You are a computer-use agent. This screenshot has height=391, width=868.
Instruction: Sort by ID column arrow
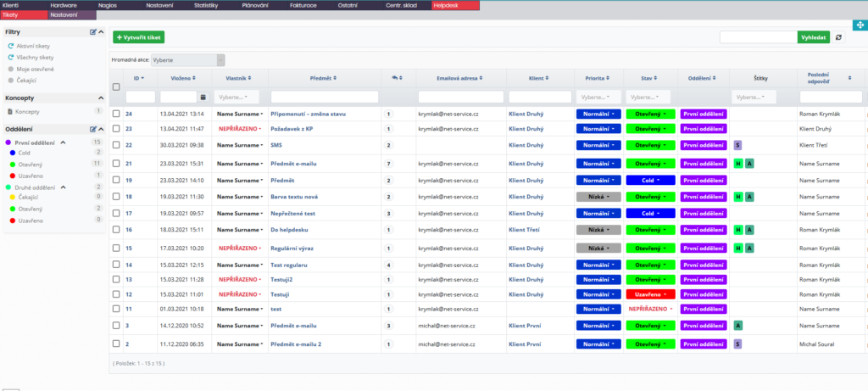point(142,79)
